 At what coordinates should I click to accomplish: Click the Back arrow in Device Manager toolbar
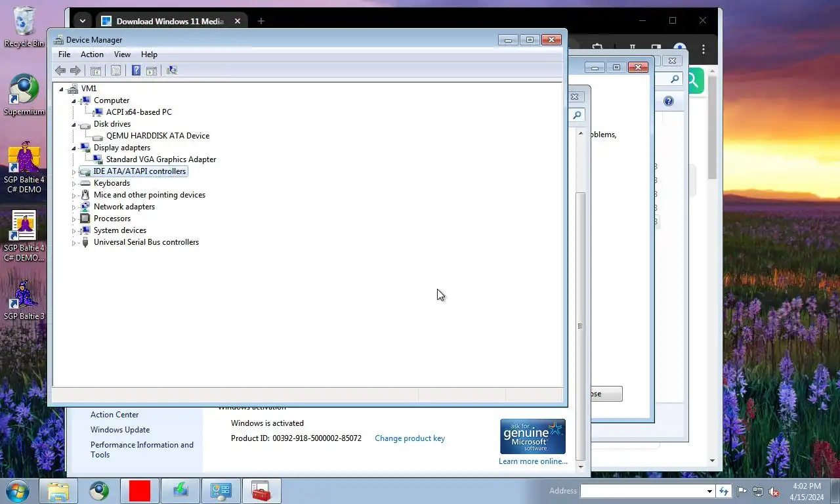click(x=60, y=70)
